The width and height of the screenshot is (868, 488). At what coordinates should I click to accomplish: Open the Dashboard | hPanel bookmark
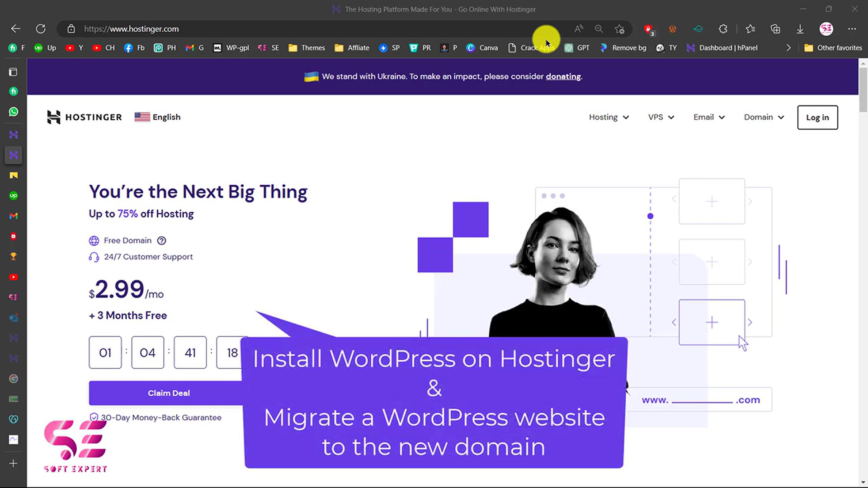722,48
